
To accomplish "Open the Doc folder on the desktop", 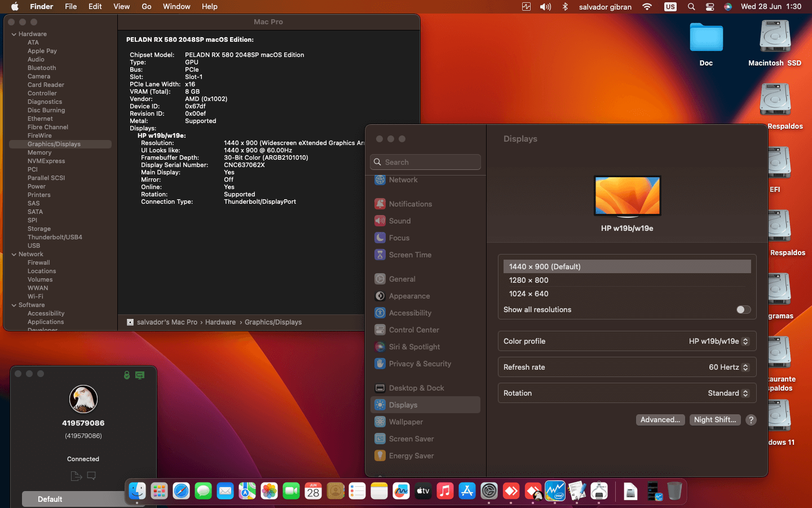I will 706,44.
